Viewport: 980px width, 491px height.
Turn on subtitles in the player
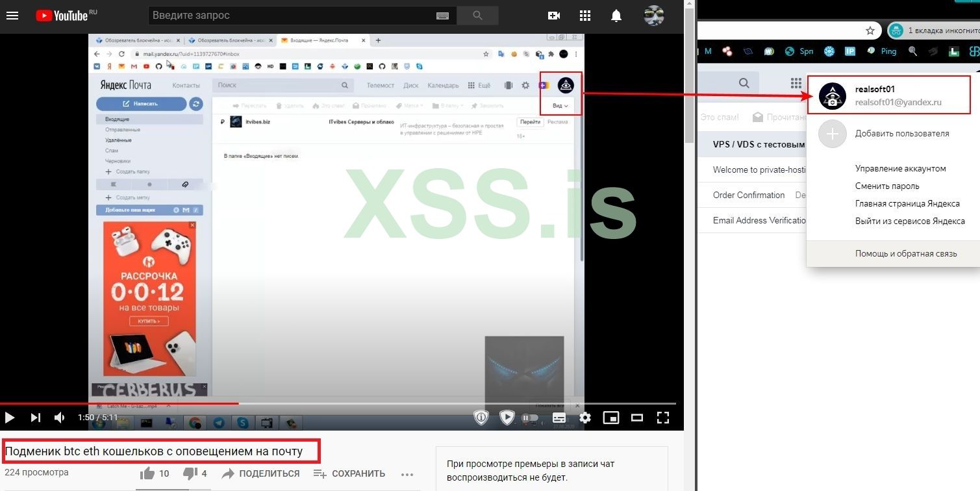(559, 418)
